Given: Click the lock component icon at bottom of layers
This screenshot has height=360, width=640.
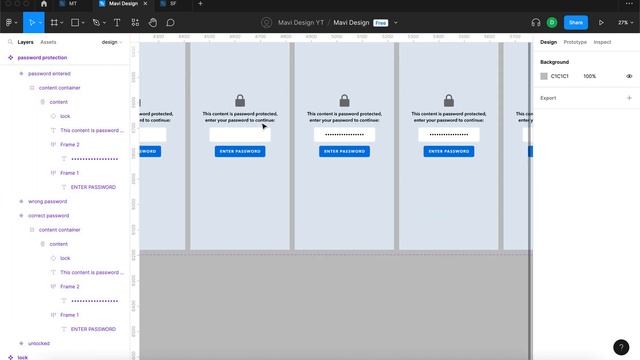Looking at the screenshot, I should point(10,358).
